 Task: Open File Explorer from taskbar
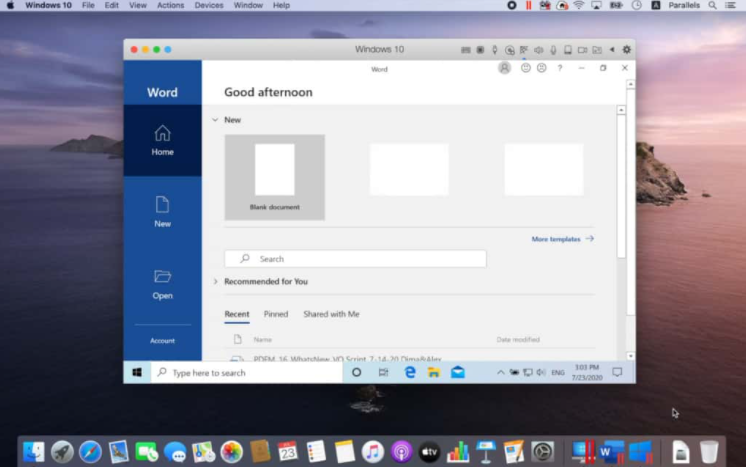point(433,372)
